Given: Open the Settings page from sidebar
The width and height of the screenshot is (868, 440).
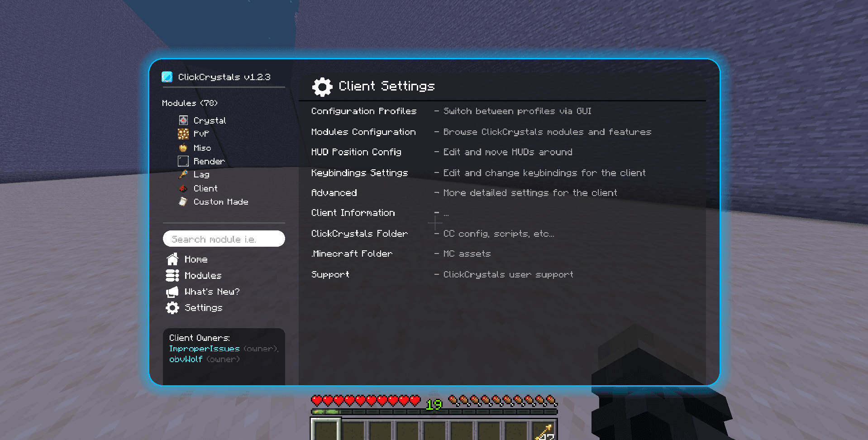Looking at the screenshot, I should 204,308.
